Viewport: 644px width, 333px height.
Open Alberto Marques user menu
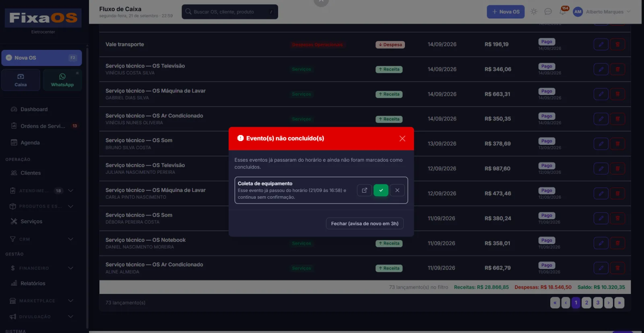point(602,12)
